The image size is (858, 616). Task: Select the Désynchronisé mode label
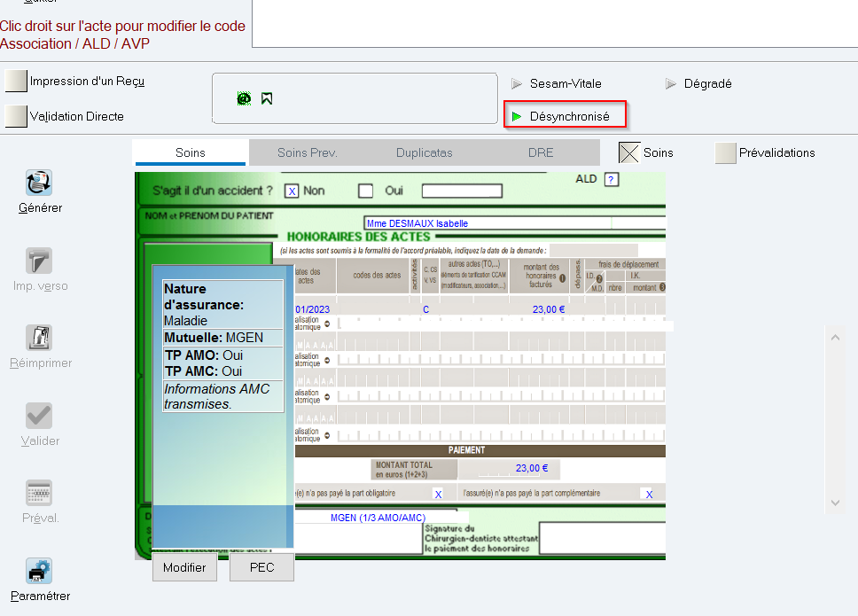[570, 116]
